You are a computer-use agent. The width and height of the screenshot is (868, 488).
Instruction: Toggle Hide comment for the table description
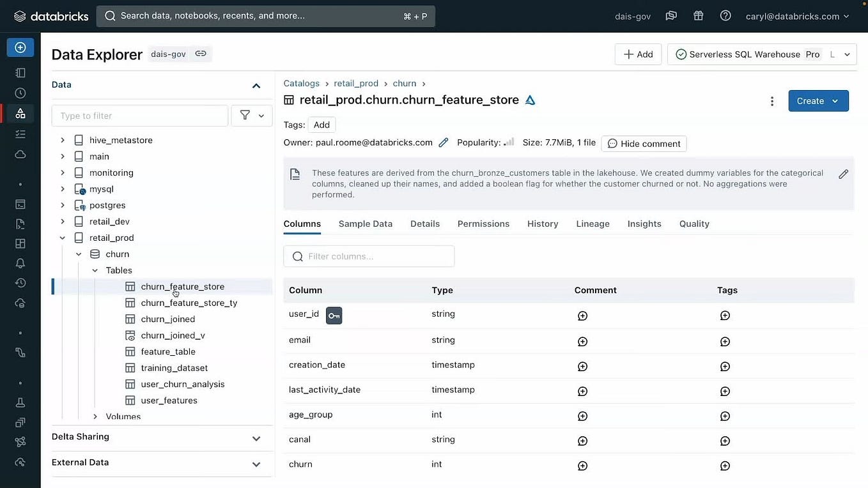pyautogui.click(x=644, y=143)
